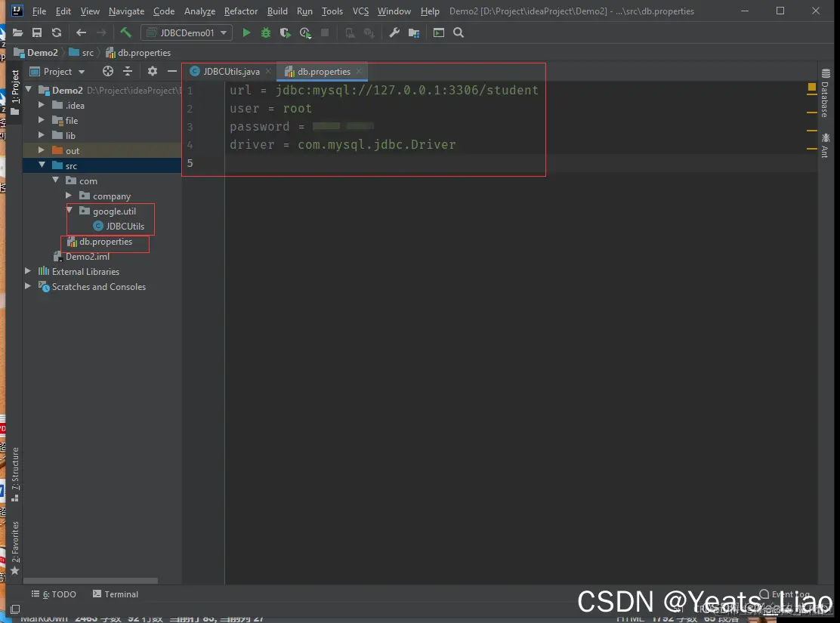This screenshot has width=840, height=623.
Task: Open settings via the wrench icon
Action: click(394, 32)
